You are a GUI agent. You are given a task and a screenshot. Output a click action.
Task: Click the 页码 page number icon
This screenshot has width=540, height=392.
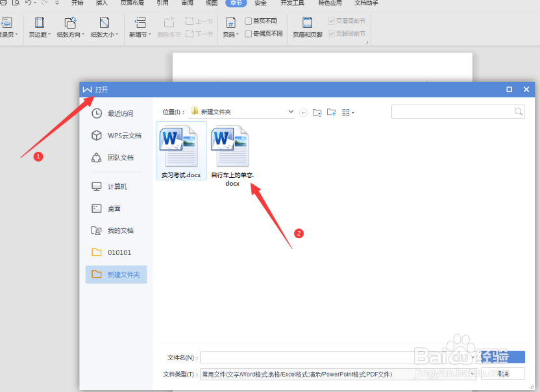(x=230, y=23)
